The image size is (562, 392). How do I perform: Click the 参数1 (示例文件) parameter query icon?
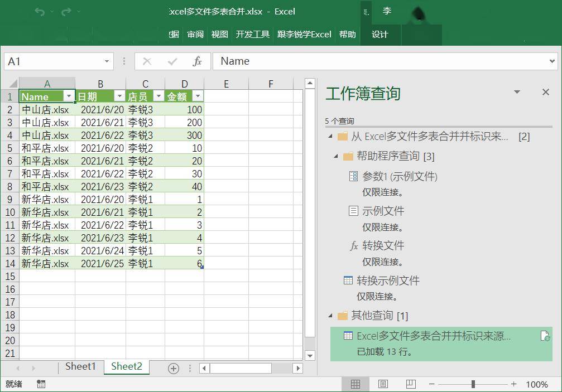tap(353, 176)
